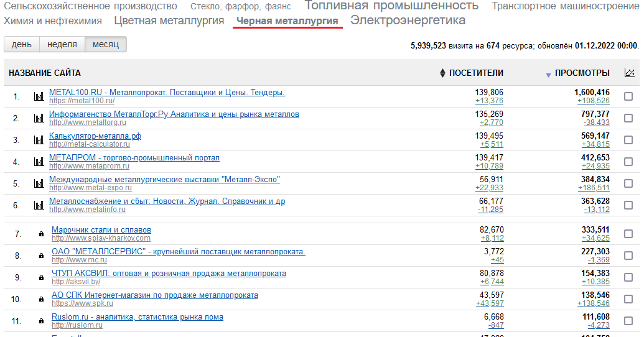Screen dimensions: 644x337
Task: Click views change +108,526 for METAL100
Action: point(594,101)
